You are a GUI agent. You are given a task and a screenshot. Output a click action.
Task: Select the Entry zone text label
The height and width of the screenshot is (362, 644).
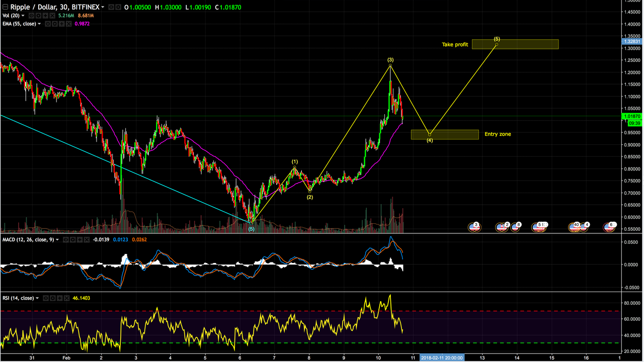tap(498, 134)
